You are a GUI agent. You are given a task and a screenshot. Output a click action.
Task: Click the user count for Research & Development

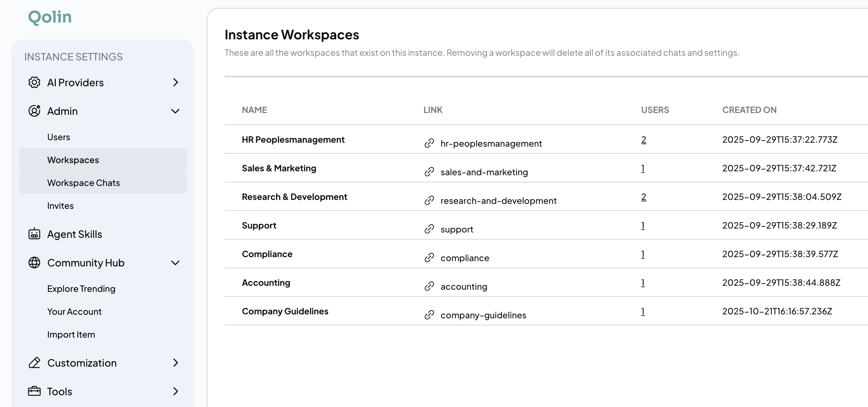[x=643, y=197]
